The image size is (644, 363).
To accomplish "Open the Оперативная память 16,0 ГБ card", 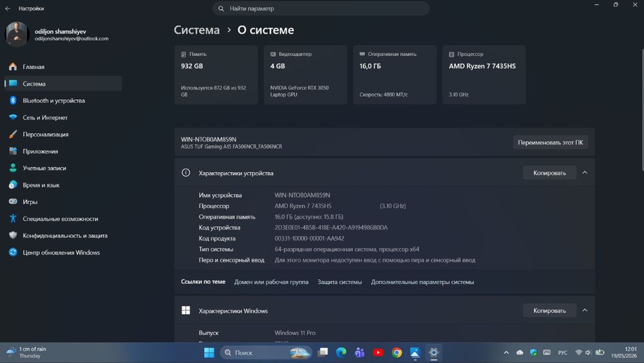I will point(395,75).
